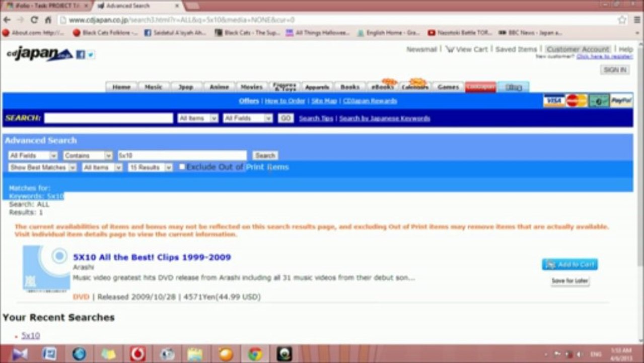Open All Fields dropdown in Advanced Search
The height and width of the screenshot is (363, 644).
(33, 156)
